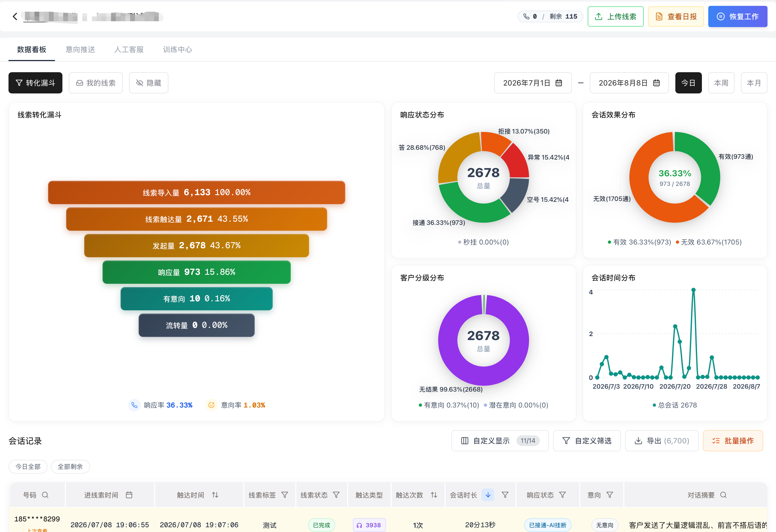Switch to 意向推送 tab
The height and width of the screenshot is (532, 776).
pyautogui.click(x=80, y=49)
